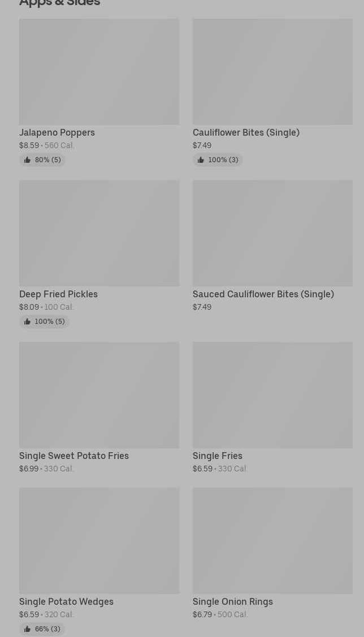
Task: Select the Single Sweet Potato Fries image
Action: pos(99,395)
